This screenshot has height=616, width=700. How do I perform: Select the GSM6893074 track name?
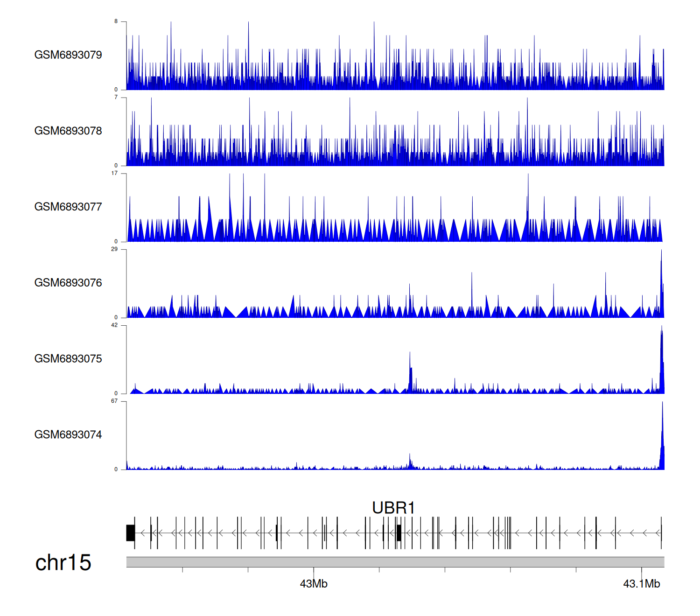68,435
